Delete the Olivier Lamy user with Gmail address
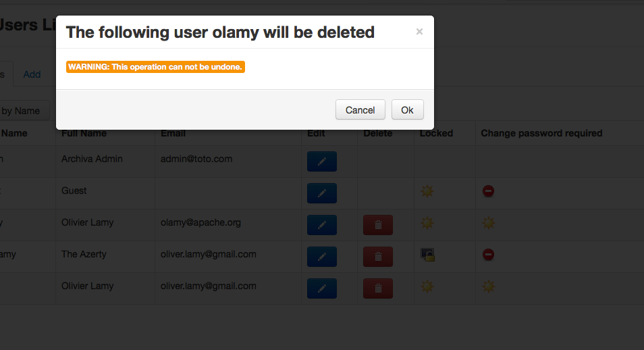The width and height of the screenshot is (644, 350). 378,289
